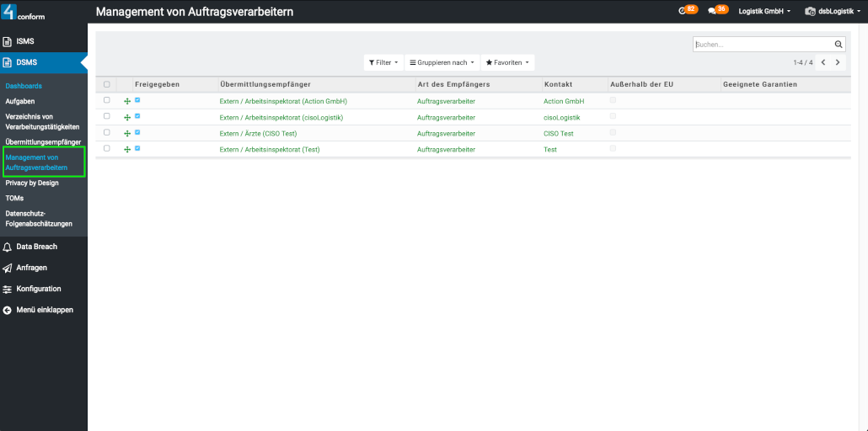Open the messages chat bubble icon
The width and height of the screenshot is (868, 431).
(x=713, y=11)
